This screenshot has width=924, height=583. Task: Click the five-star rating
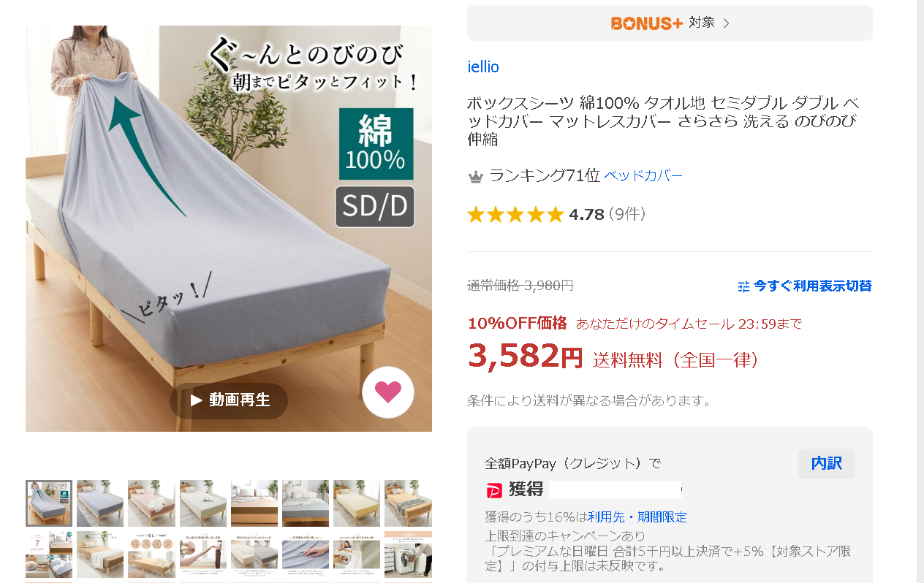pos(515,214)
